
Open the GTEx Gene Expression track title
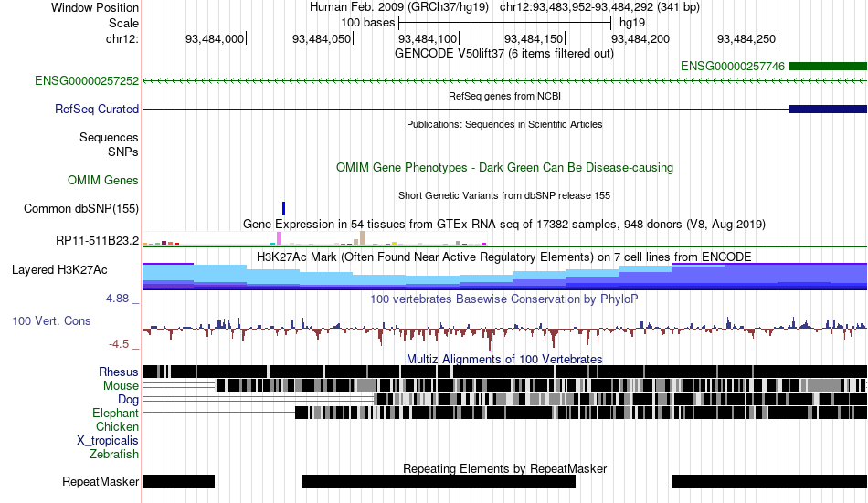point(504,224)
